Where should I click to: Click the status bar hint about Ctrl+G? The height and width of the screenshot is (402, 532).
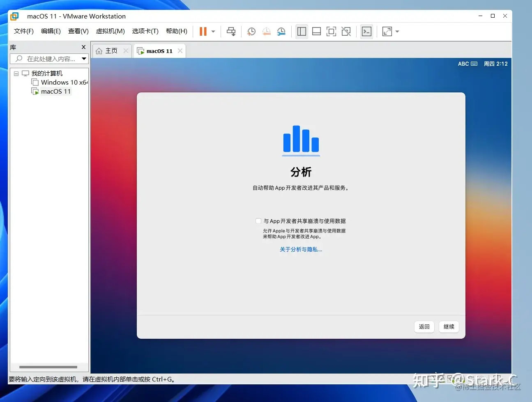[x=93, y=379]
